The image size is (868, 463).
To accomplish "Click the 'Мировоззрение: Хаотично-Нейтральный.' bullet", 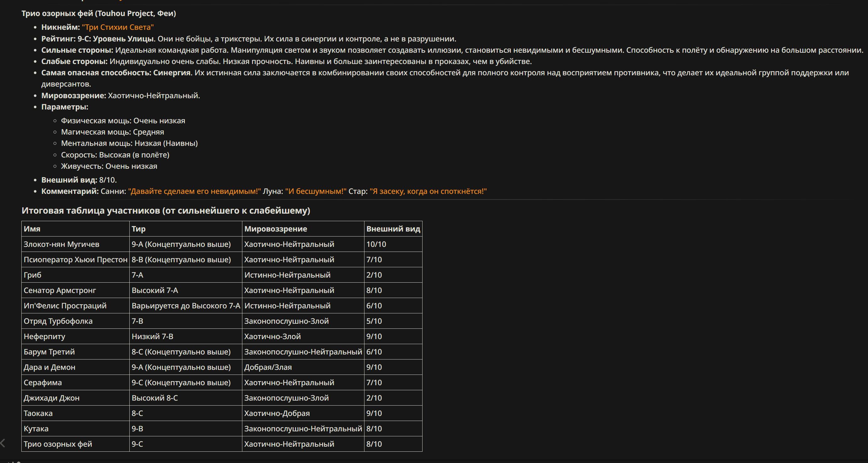I will coord(121,96).
